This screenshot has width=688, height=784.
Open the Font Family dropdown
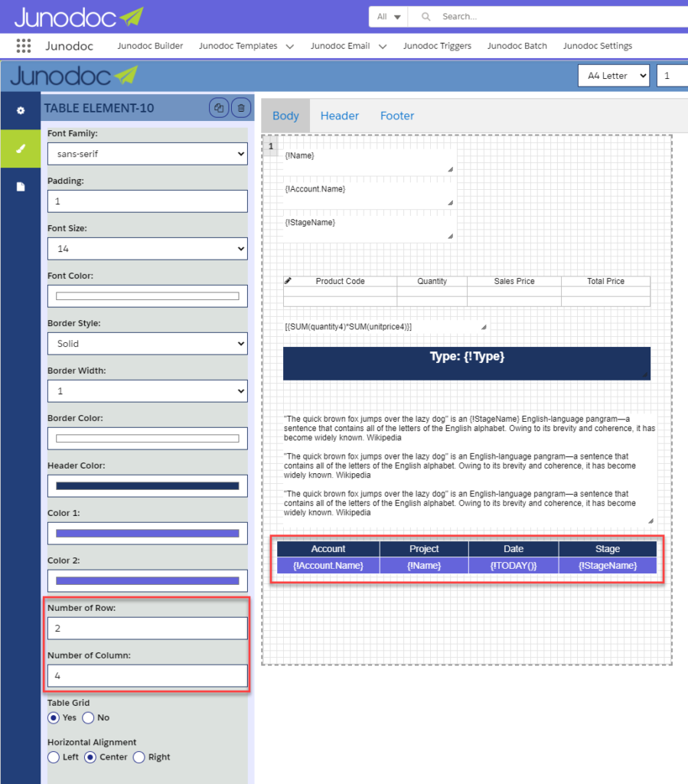coord(148,154)
